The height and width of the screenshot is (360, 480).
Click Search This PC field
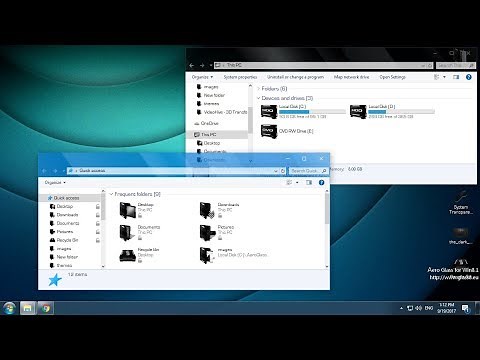456,65
